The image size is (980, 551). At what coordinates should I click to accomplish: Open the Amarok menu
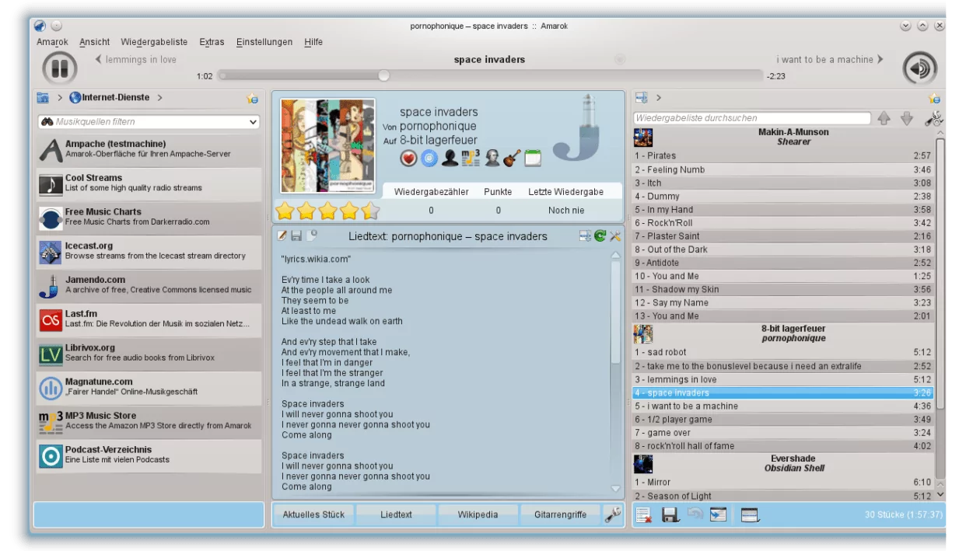52,42
